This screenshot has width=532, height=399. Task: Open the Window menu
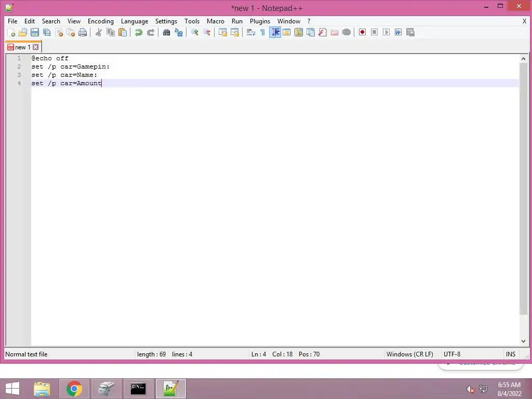[289, 21]
